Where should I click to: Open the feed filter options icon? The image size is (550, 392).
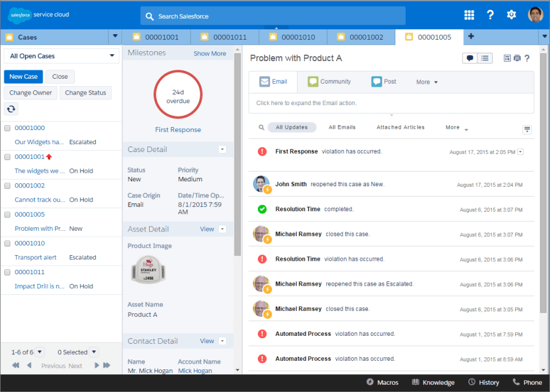(x=527, y=129)
